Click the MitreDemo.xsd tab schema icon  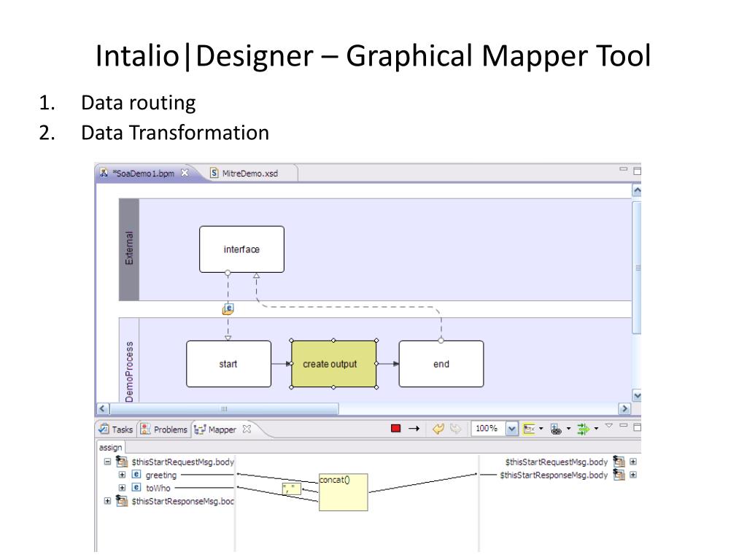(214, 173)
